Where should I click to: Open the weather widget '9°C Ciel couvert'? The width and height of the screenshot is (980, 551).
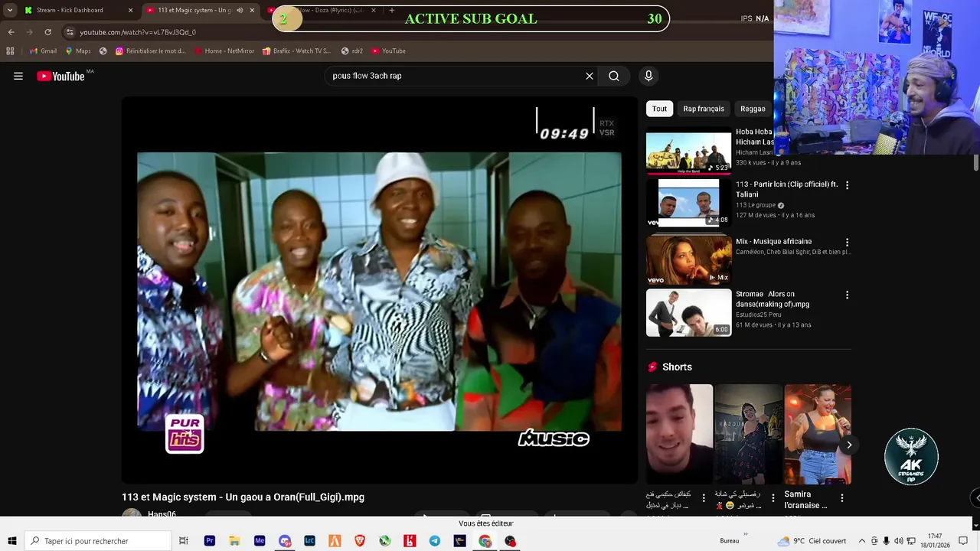812,541
